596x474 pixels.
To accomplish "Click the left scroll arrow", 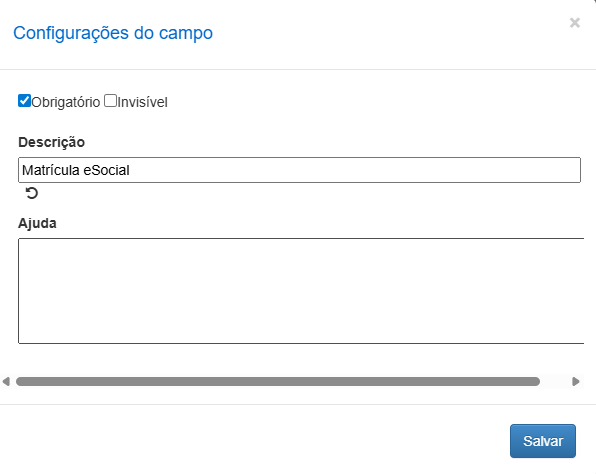I will (6, 381).
